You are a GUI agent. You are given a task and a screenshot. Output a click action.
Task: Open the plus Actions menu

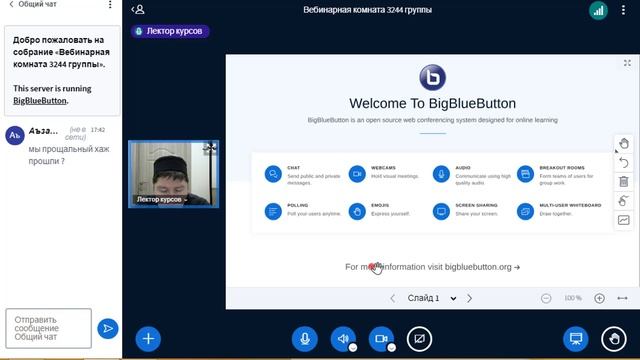tap(148, 339)
